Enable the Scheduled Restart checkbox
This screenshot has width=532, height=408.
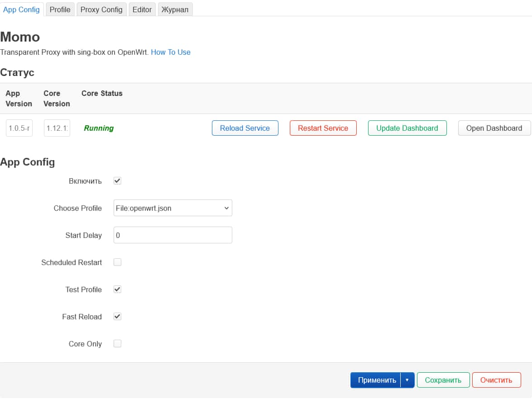[117, 262]
